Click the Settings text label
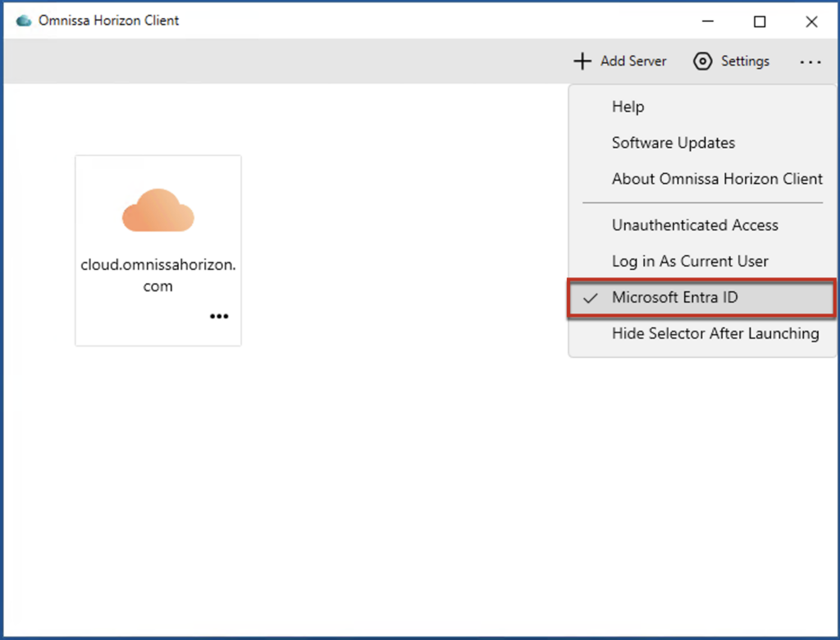The width and height of the screenshot is (840, 640). 745,62
